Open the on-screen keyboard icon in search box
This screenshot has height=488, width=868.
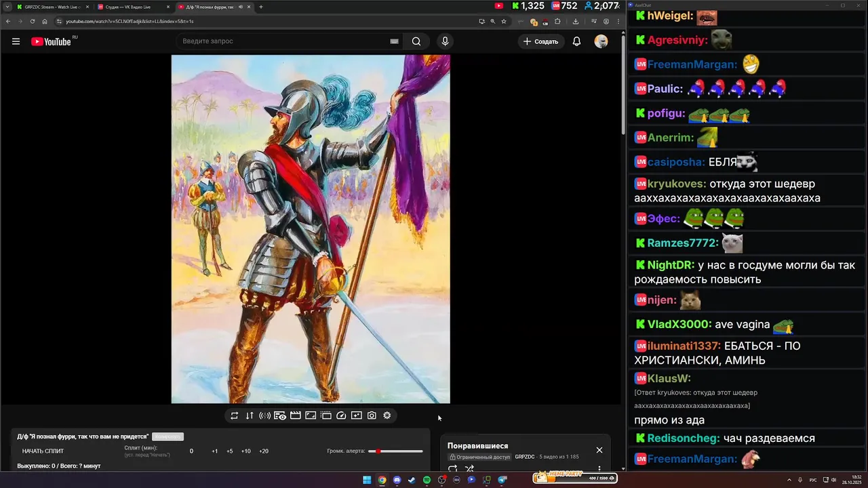pos(394,41)
